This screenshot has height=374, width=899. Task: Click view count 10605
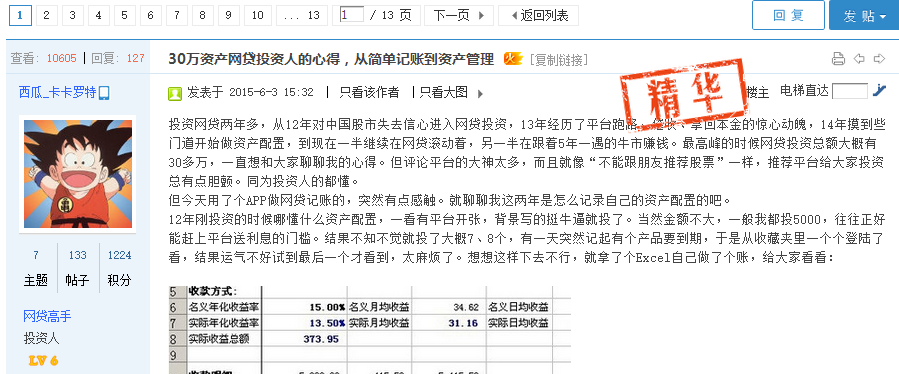61,58
